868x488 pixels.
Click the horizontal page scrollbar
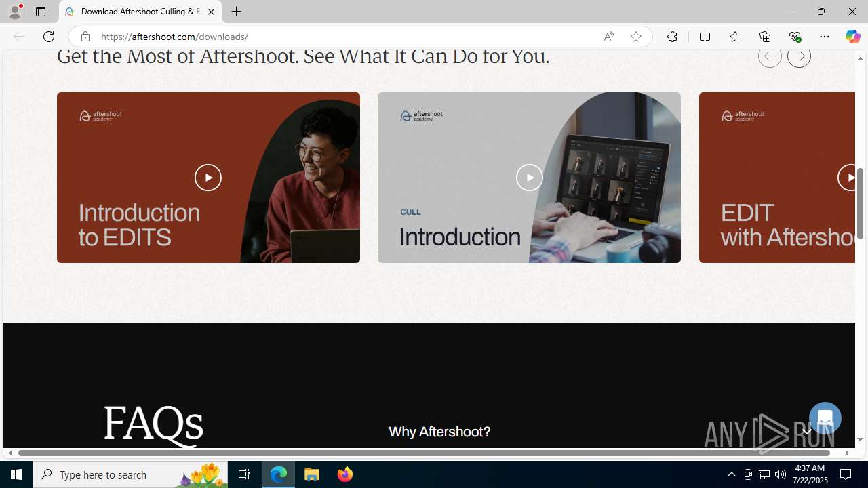(x=425, y=453)
